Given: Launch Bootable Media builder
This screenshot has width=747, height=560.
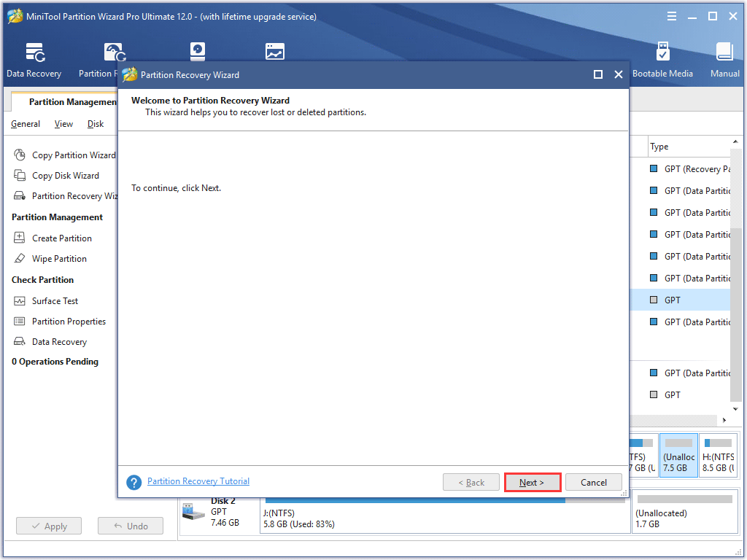Looking at the screenshot, I should 662,60.
